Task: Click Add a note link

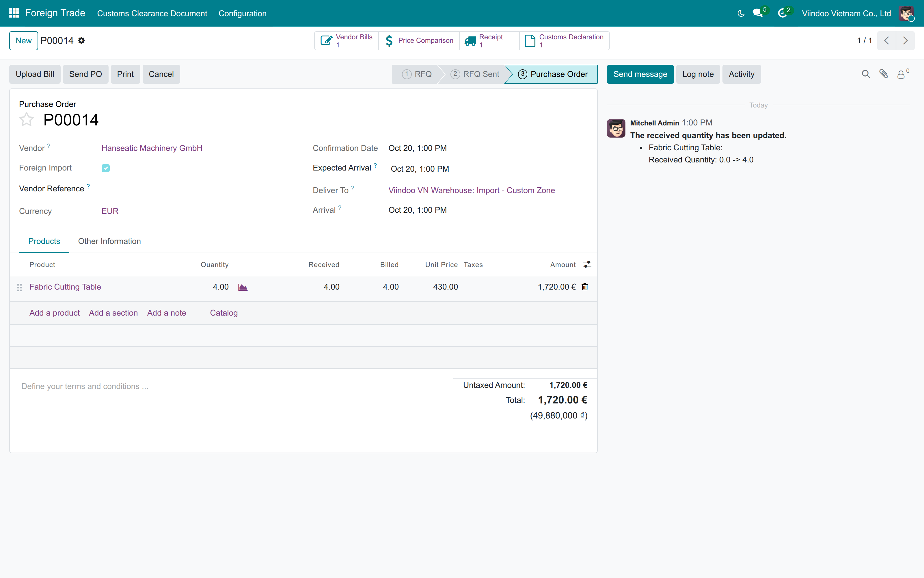Action: [167, 313]
